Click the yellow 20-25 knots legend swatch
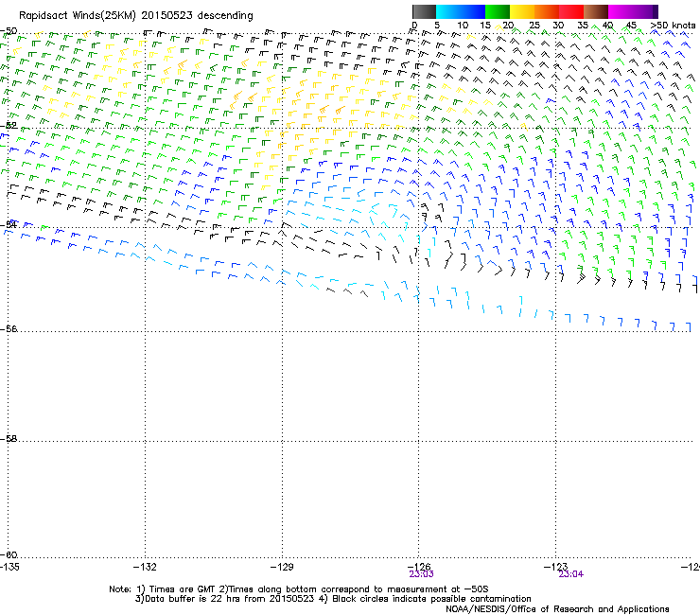 tap(522, 11)
